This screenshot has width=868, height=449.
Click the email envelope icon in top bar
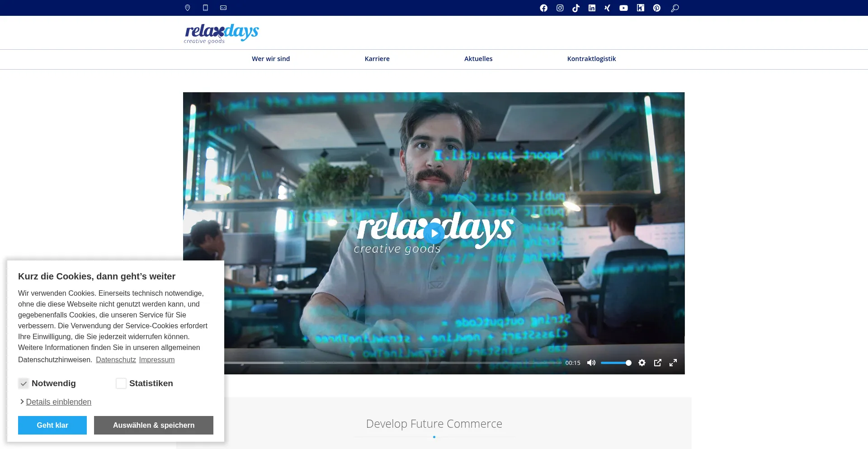coord(223,8)
